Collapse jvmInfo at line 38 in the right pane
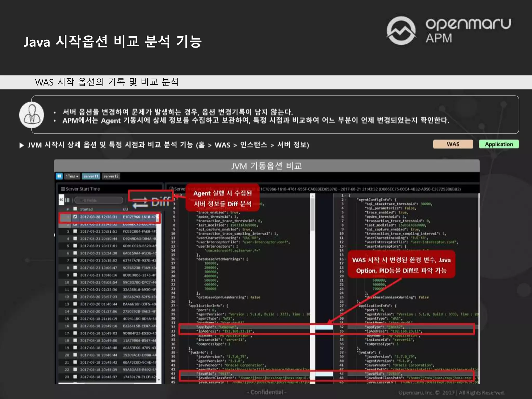532x399 pixels. point(346,353)
